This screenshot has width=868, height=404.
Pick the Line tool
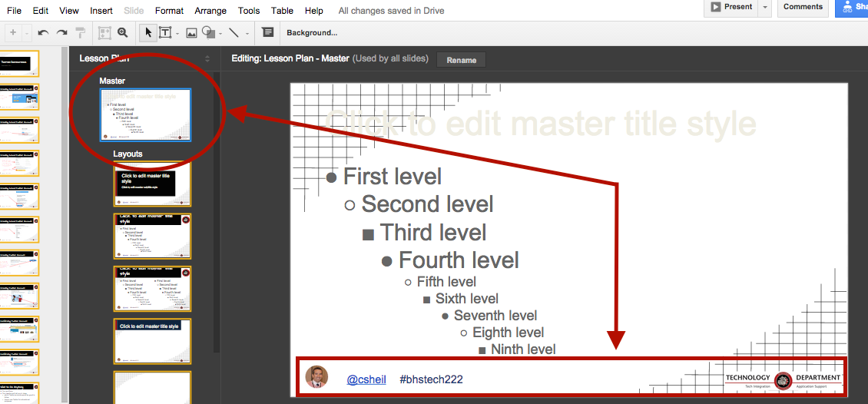(x=234, y=33)
